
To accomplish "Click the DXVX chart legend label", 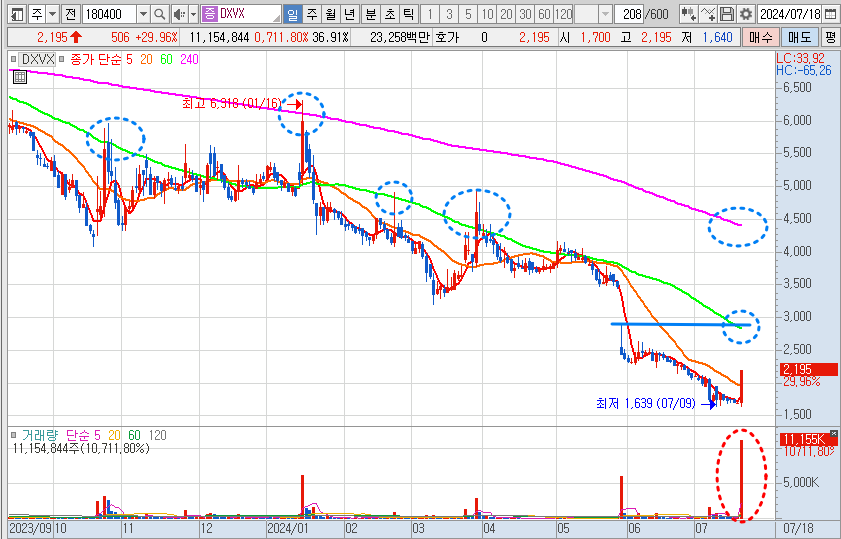I will click(38, 60).
